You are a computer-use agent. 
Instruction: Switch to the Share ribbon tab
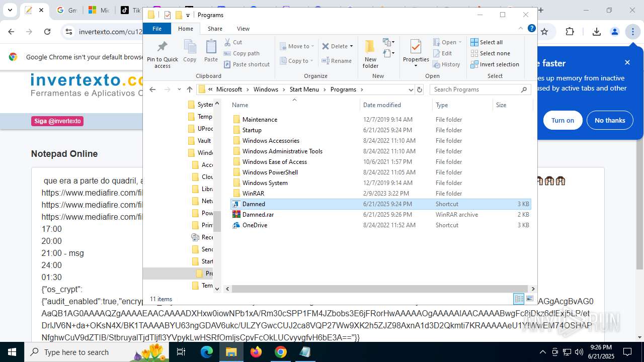[x=215, y=29]
